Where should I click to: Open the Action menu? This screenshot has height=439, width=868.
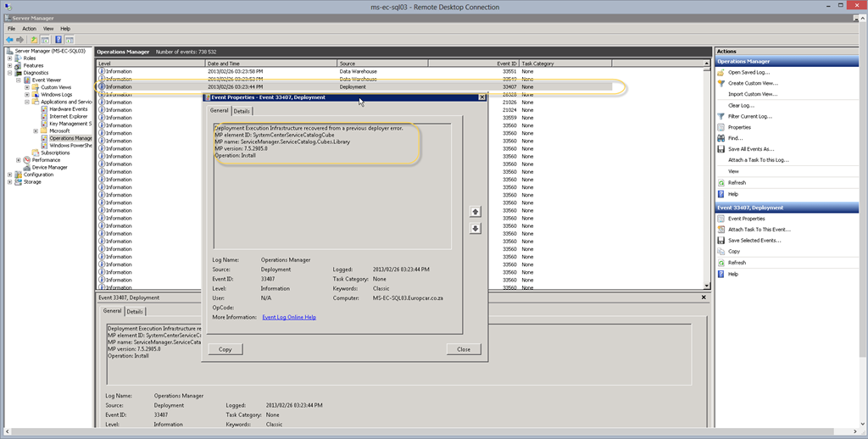[29, 29]
